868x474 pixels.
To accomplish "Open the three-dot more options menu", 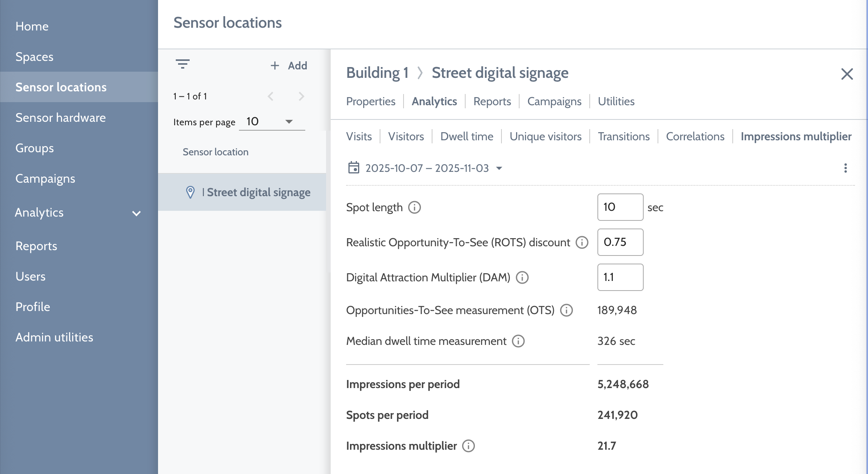I will coord(845,168).
